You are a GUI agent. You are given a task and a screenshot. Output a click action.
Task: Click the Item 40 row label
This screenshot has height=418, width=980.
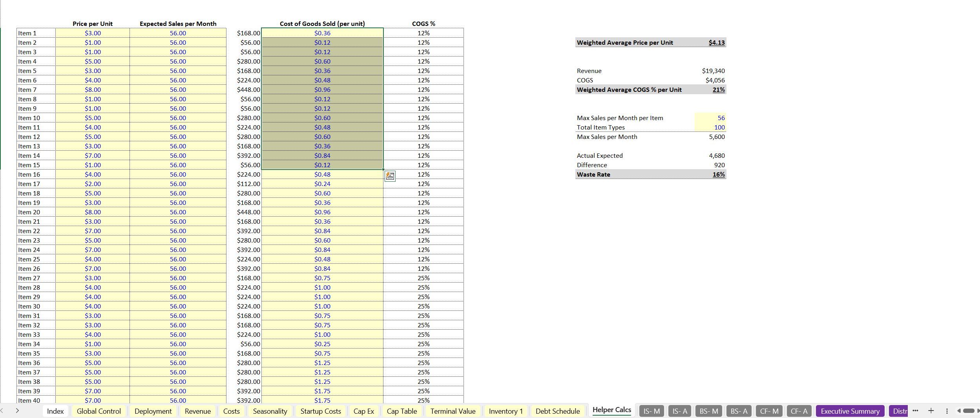[x=29, y=400]
